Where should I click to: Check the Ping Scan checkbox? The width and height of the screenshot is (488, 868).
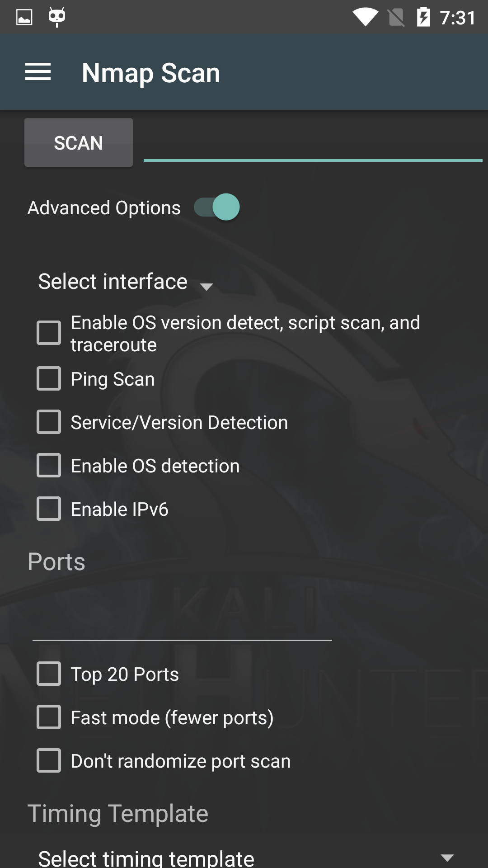pos(49,378)
